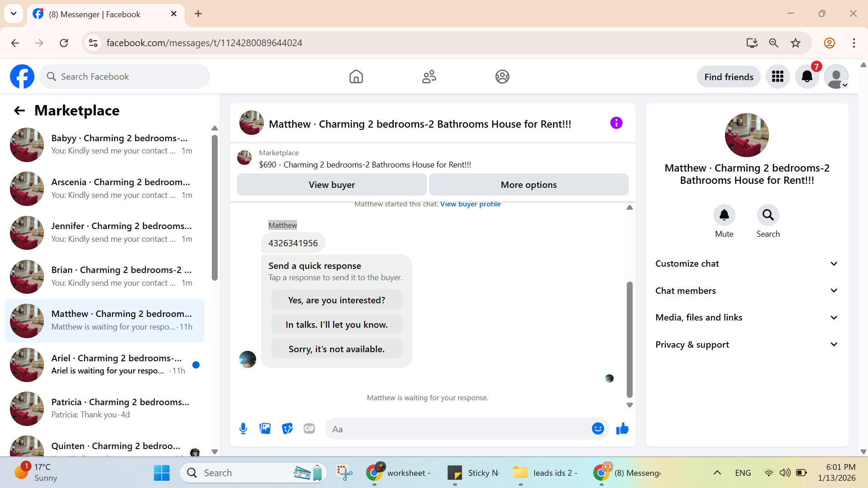Expand Chat members section
This screenshot has height=488, width=868.
[x=747, y=291]
